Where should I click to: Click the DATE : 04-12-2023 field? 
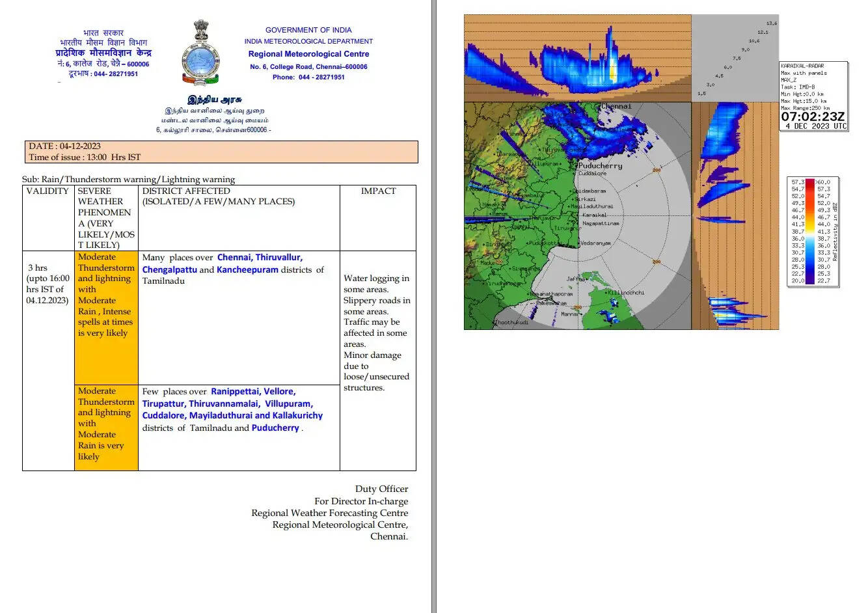point(65,146)
